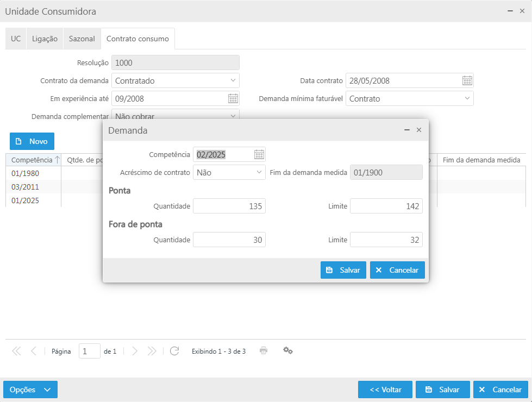This screenshot has height=402, width=532.
Task: Open the Opções dropdown button
Action: (x=30, y=390)
